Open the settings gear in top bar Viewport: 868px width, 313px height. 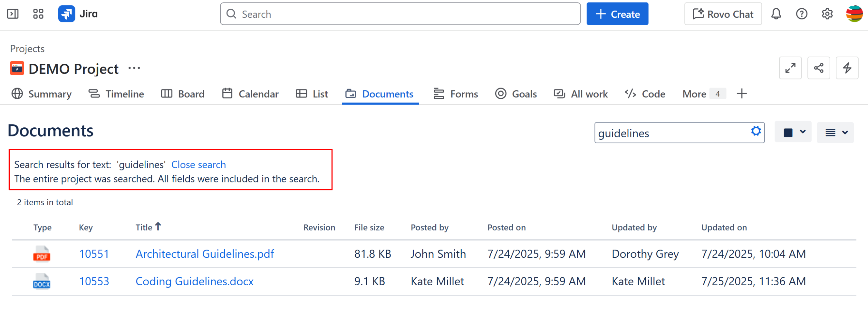pos(827,14)
